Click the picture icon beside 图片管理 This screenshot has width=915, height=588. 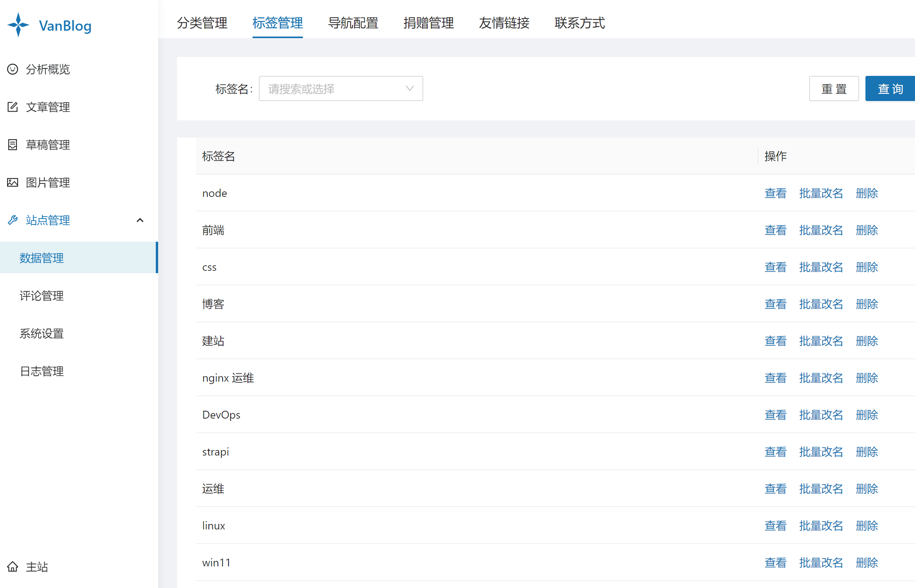coord(13,182)
